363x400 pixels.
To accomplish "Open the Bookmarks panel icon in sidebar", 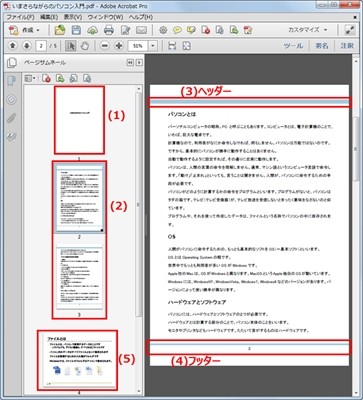I will coord(12,81).
